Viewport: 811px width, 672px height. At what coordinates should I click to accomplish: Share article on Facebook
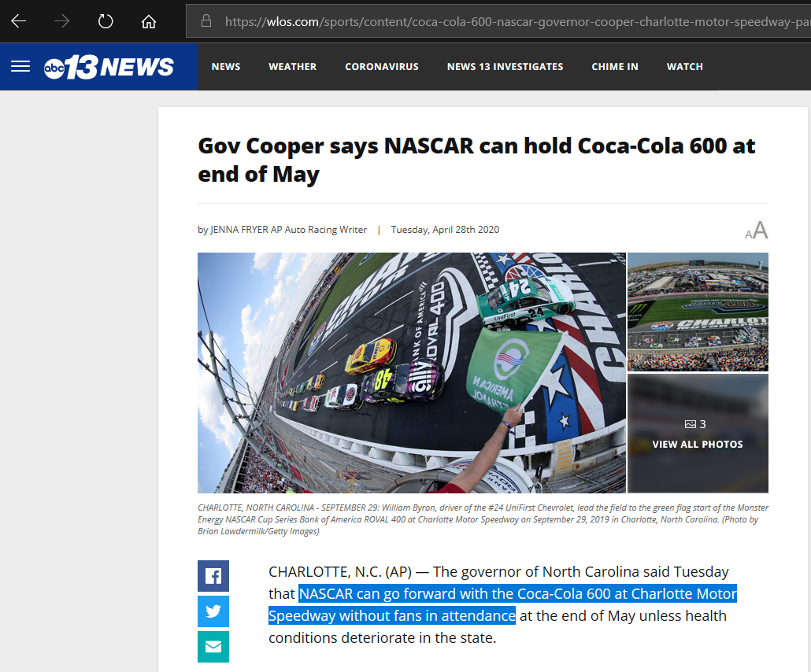(x=213, y=576)
